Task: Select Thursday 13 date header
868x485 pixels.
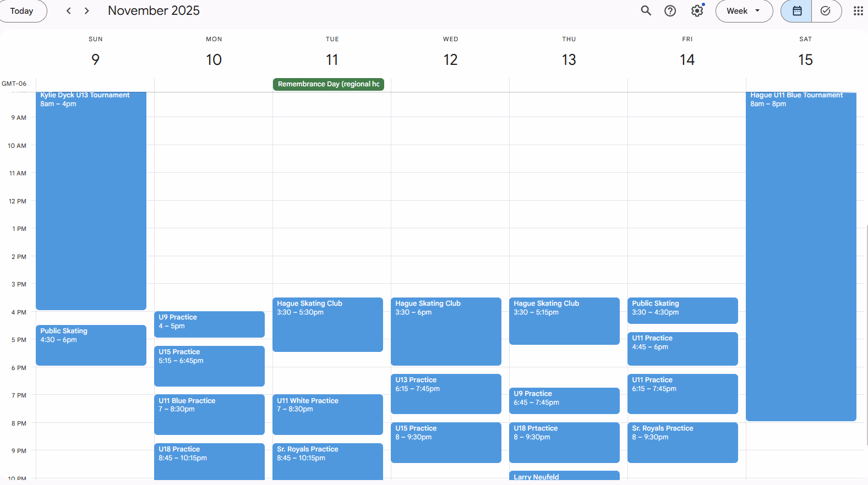Action: [569, 59]
